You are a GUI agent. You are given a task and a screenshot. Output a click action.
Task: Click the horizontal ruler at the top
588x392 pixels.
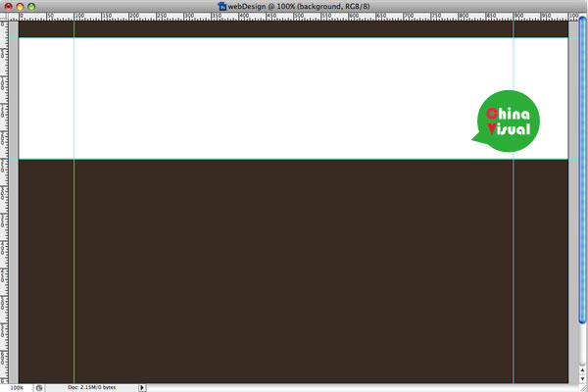coord(294,17)
